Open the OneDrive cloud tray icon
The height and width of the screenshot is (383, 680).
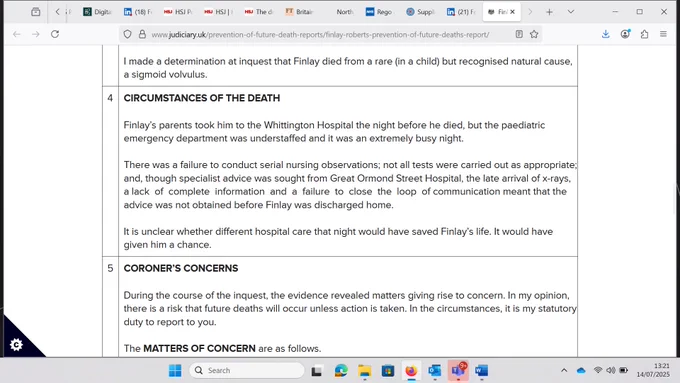[x=581, y=370]
